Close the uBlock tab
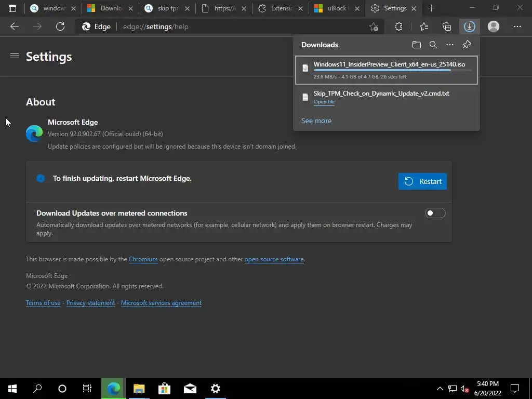The image size is (532, 399). [357, 8]
